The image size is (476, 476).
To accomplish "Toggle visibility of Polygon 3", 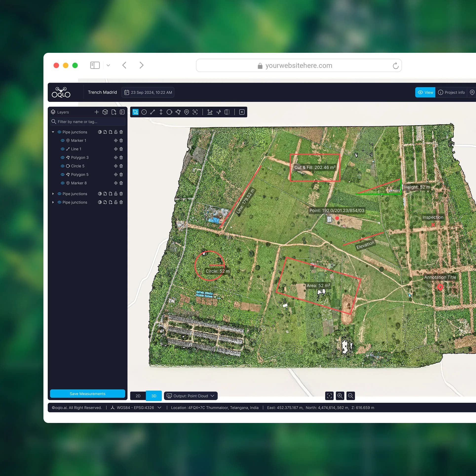I will [x=63, y=157].
